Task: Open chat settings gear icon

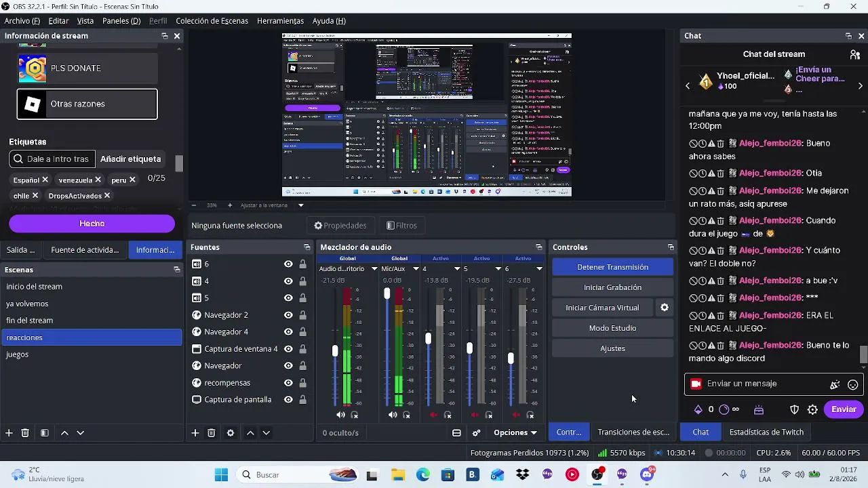Action: coord(812,409)
